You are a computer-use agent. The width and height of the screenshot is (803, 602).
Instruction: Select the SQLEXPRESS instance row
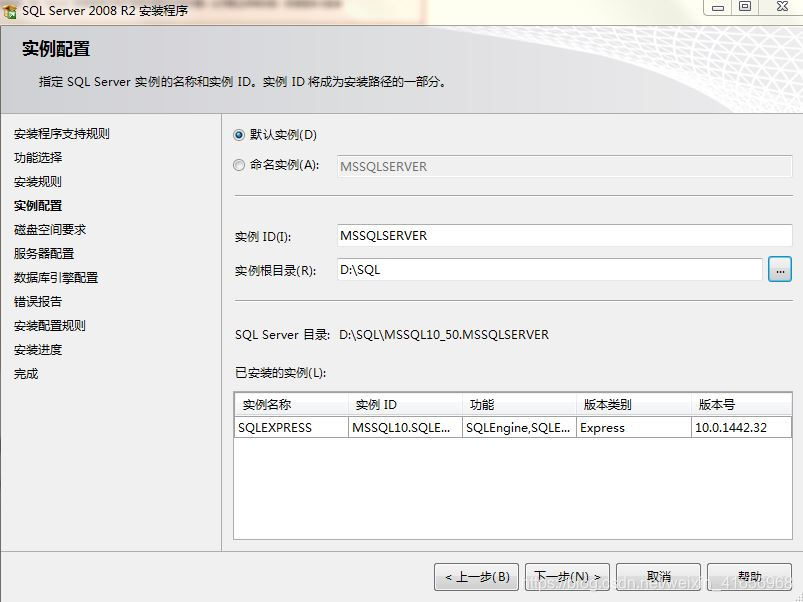(513, 427)
